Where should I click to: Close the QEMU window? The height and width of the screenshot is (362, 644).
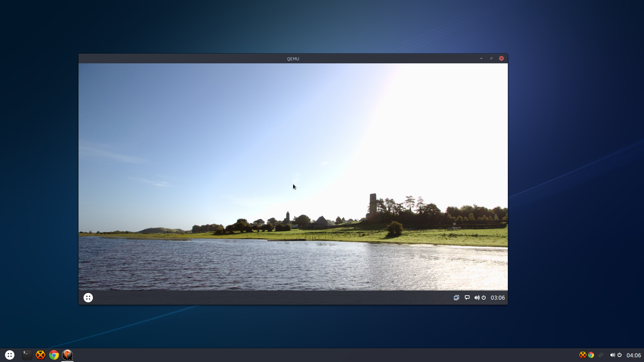[x=501, y=58]
